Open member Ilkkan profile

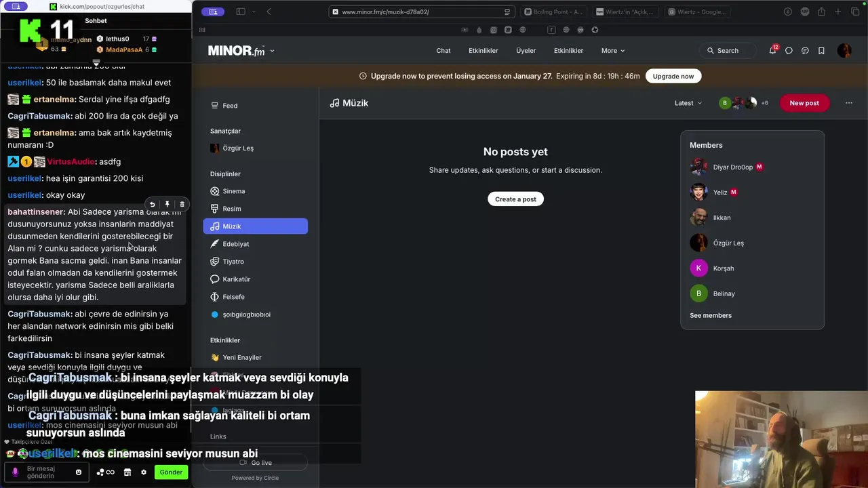point(710,218)
